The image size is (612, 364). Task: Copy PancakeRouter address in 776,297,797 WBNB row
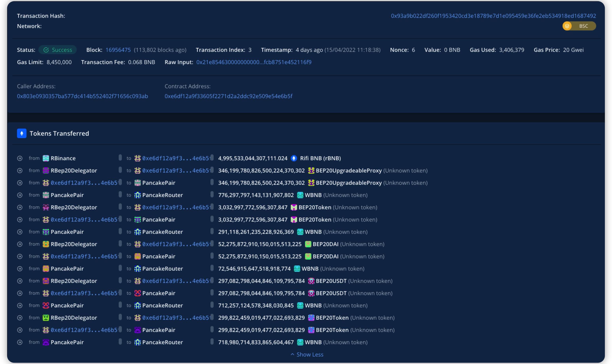212,194
